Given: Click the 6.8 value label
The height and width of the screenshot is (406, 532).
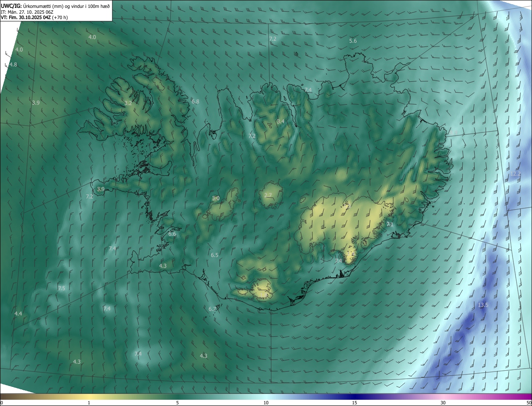Looking at the screenshot, I should (x=195, y=101).
